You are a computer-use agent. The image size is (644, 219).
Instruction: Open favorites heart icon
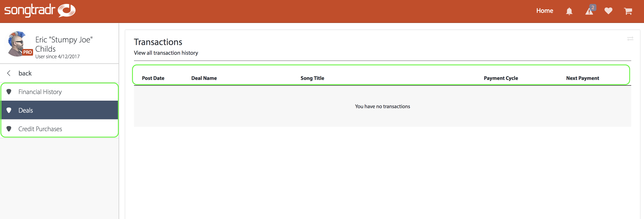(608, 11)
